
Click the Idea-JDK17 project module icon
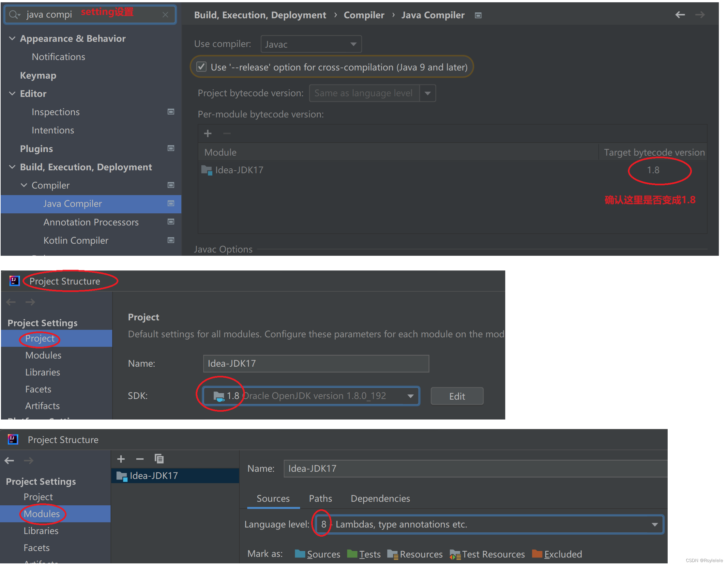pos(122,476)
